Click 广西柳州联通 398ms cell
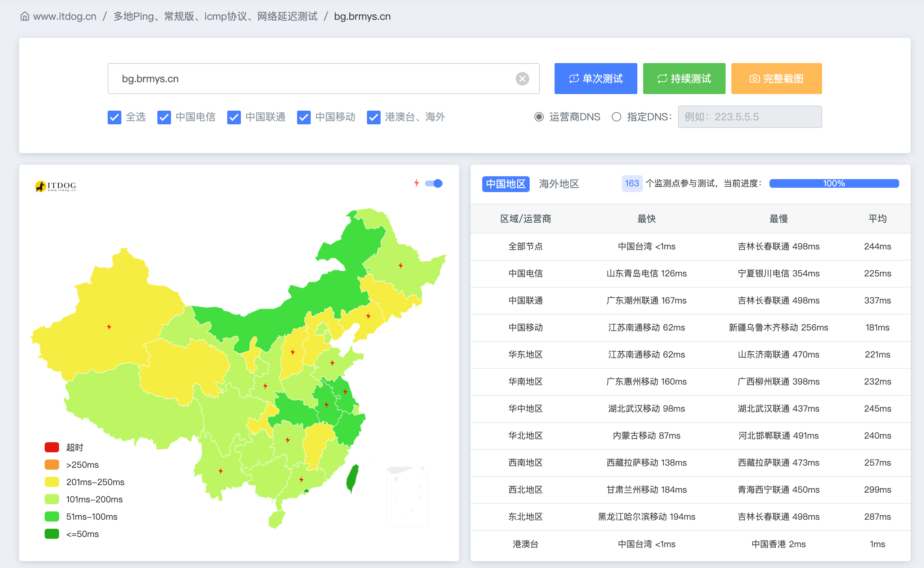Screen dimensions: 924x568 click(x=779, y=382)
